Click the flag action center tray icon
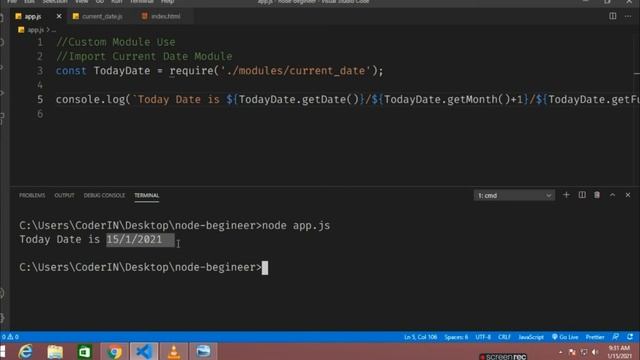Viewport: 640px width, 360px height. pos(572,352)
